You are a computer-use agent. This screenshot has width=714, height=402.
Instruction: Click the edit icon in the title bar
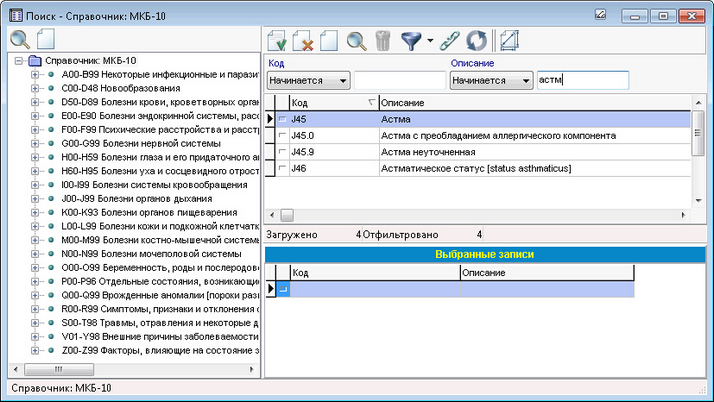click(600, 15)
